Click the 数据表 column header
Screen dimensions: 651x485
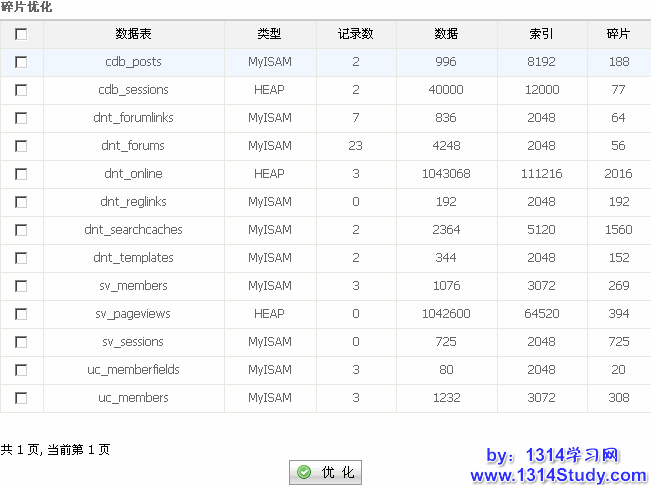click(133, 34)
